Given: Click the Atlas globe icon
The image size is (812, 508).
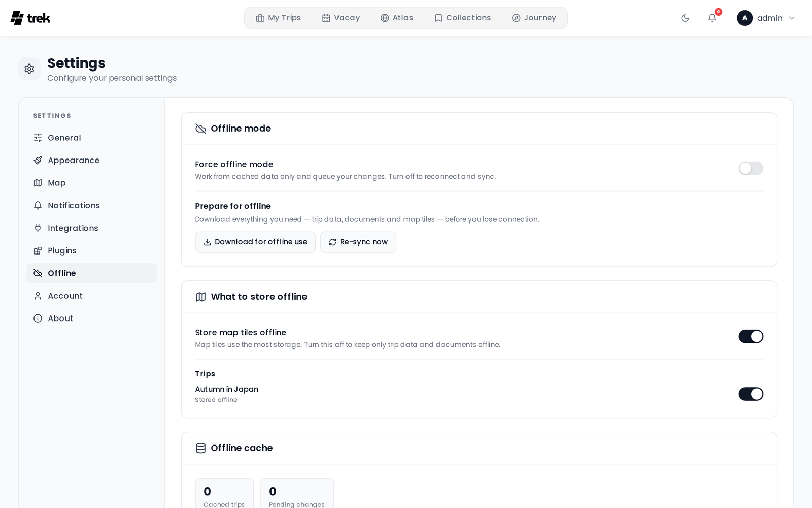Looking at the screenshot, I should pos(385,18).
